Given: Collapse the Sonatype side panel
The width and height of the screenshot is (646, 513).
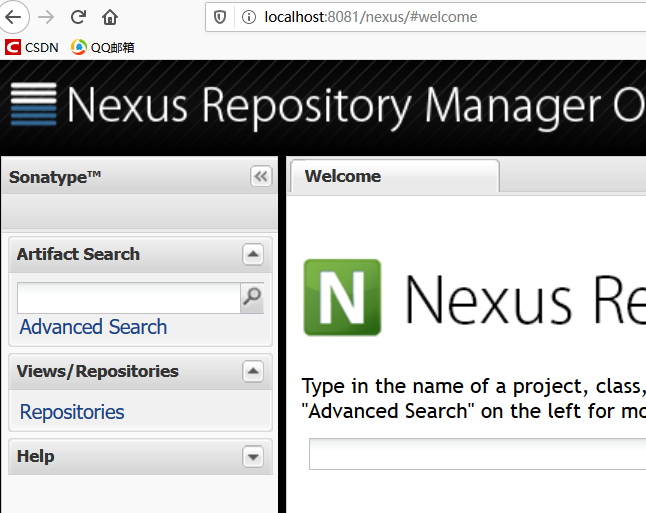Looking at the screenshot, I should [261, 177].
